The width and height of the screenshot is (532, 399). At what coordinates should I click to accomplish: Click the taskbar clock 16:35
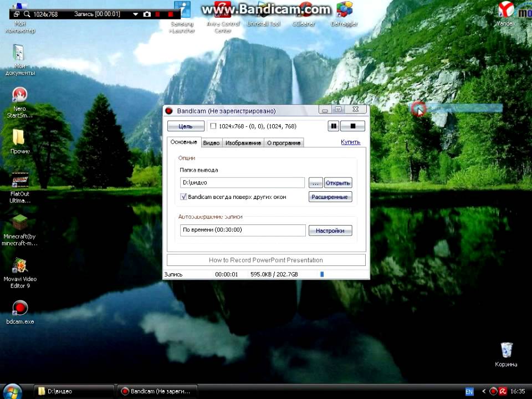[x=518, y=392]
